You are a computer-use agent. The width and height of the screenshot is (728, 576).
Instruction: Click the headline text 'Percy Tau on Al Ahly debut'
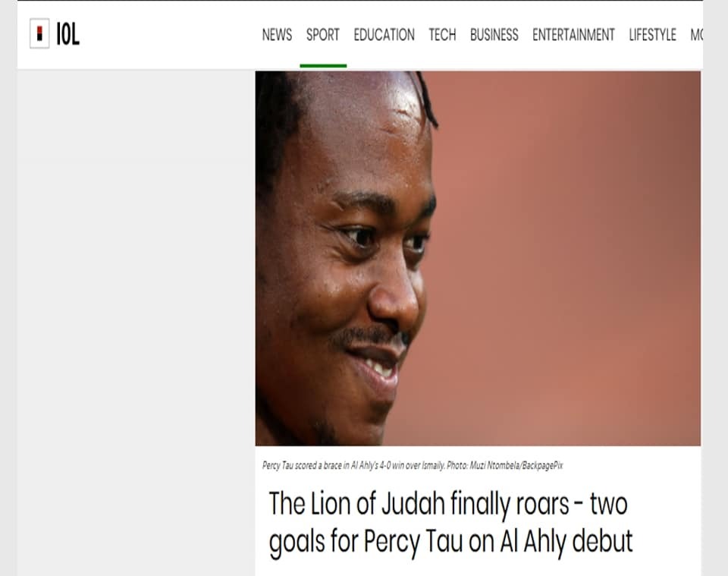tap(497, 542)
